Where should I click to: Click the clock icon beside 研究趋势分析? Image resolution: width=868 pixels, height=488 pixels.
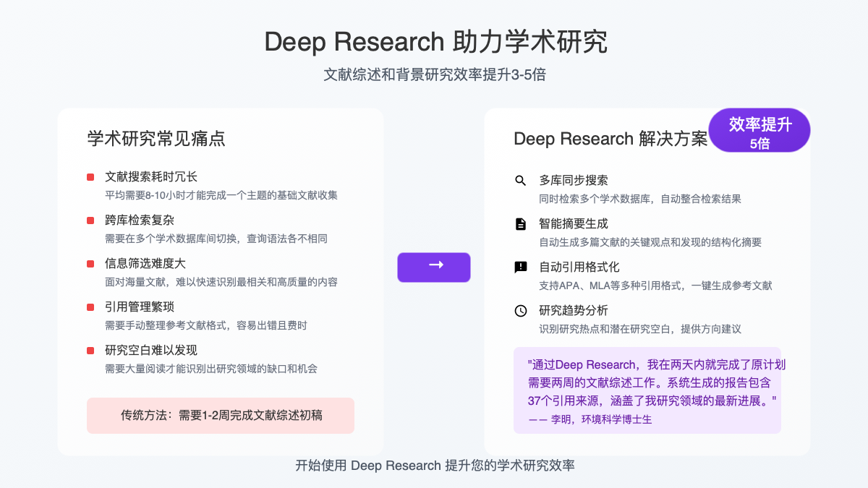(520, 311)
